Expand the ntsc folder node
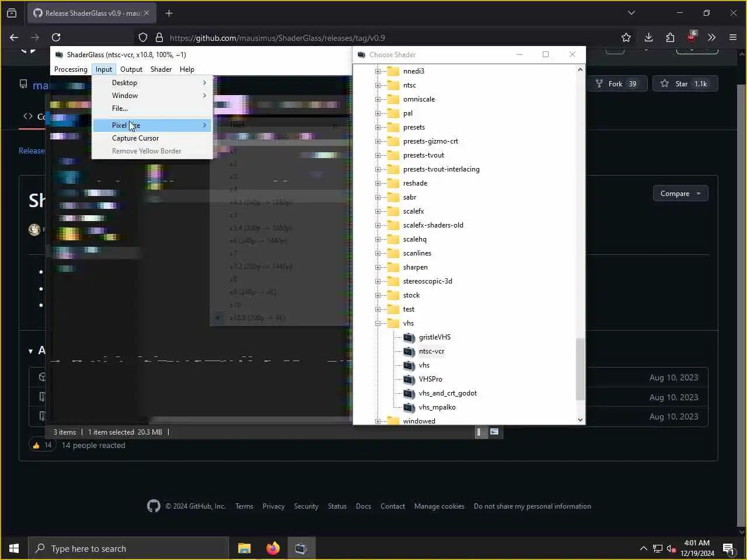 click(378, 85)
